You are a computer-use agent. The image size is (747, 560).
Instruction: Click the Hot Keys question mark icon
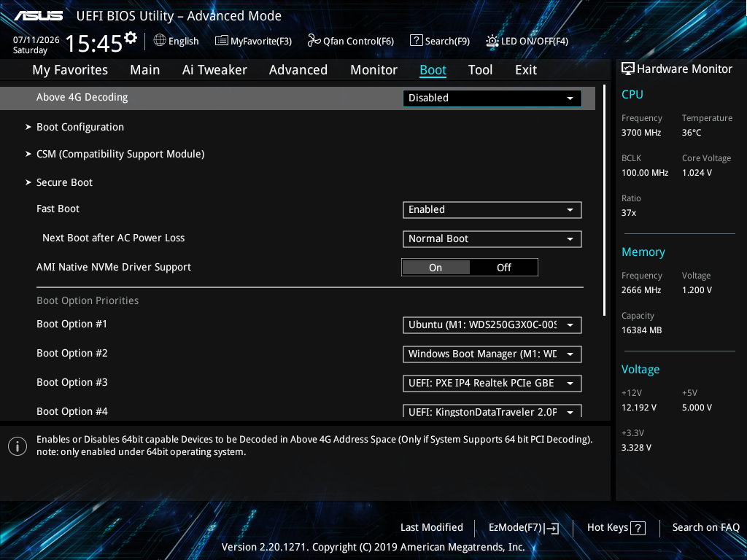point(638,528)
